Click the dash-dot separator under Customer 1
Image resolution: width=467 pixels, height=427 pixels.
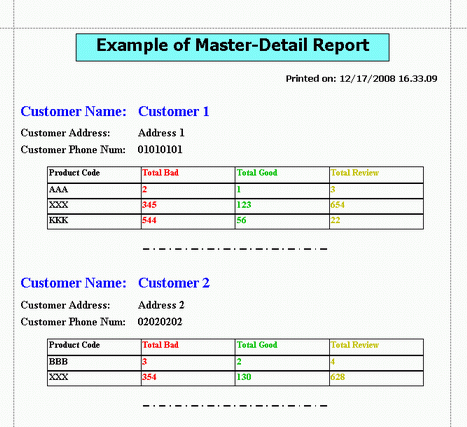(235, 249)
